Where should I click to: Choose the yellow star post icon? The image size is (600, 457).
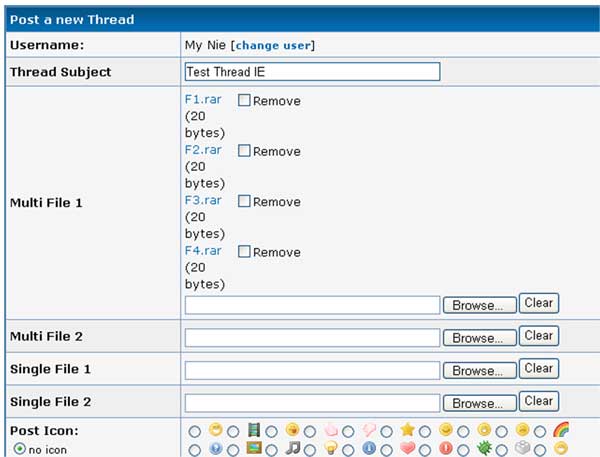388,431
